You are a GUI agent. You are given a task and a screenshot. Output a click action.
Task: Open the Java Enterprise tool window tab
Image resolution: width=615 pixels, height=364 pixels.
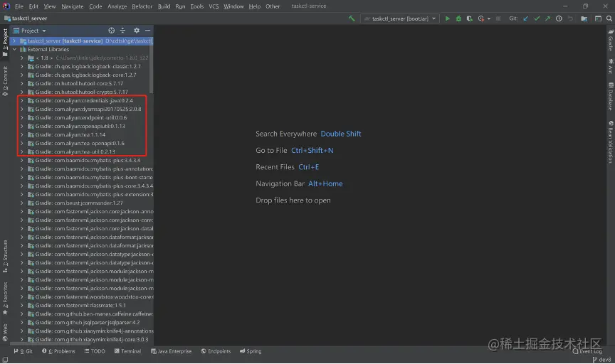pyautogui.click(x=172, y=351)
